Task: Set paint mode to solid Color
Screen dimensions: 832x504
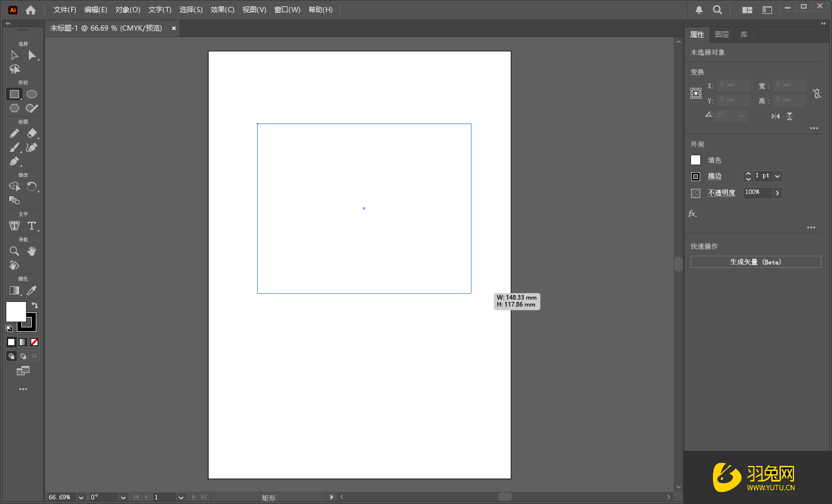Action: [x=11, y=342]
